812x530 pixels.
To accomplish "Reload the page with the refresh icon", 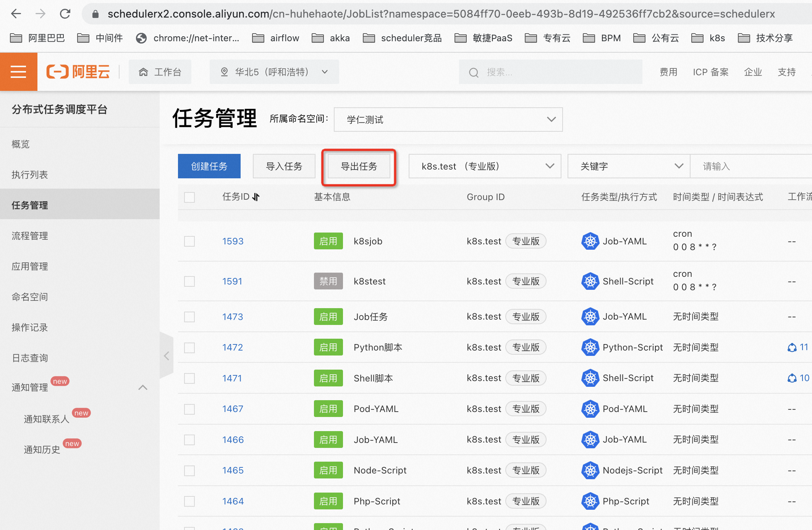I will pyautogui.click(x=65, y=14).
